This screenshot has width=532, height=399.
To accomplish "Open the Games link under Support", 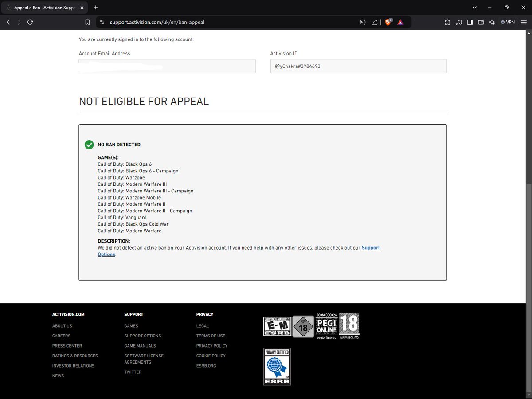I will pyautogui.click(x=131, y=326).
